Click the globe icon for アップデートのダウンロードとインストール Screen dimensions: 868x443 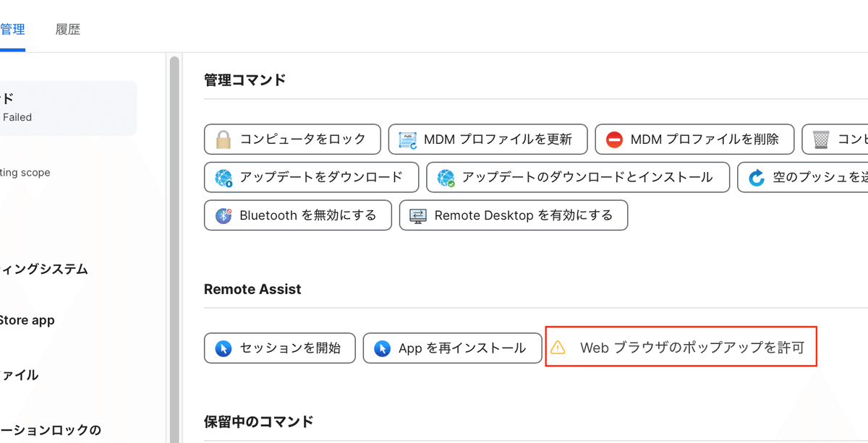coord(446,177)
